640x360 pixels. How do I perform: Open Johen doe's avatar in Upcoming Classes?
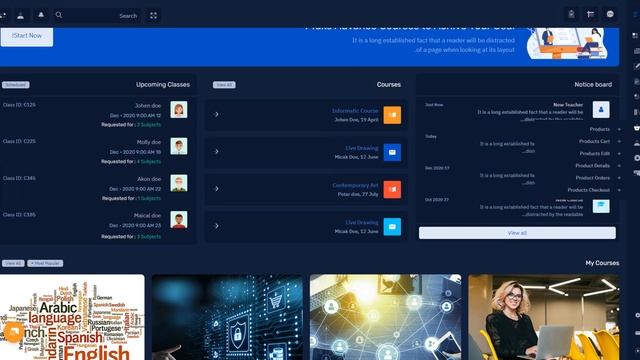pos(179,109)
